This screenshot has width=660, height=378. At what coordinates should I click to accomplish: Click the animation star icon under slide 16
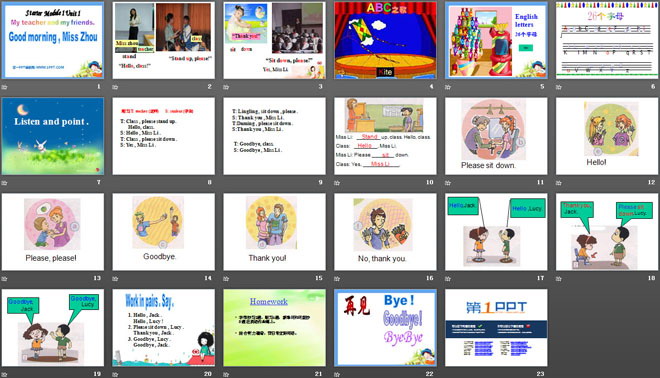(x=337, y=279)
